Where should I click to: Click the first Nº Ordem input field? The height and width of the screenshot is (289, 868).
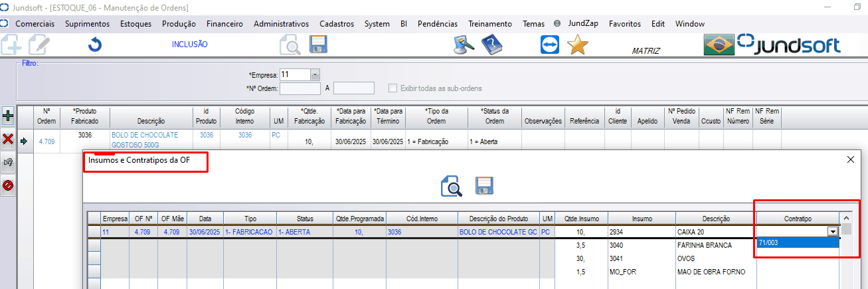pyautogui.click(x=300, y=88)
